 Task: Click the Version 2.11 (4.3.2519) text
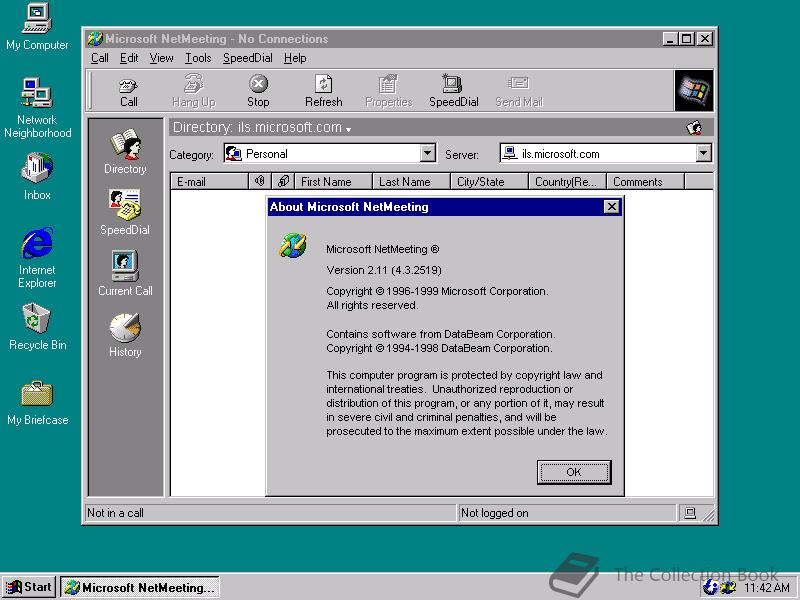(384, 270)
